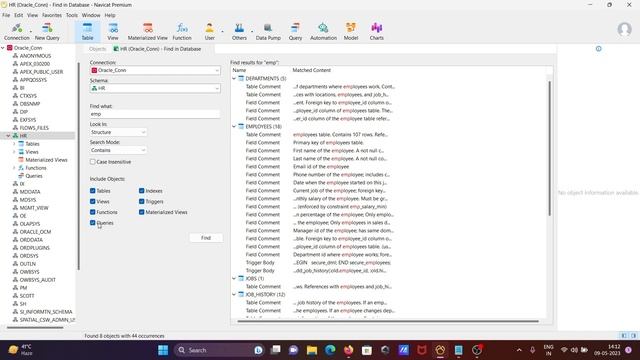The width and height of the screenshot is (640, 360).
Task: Uncheck the Triggers include option
Action: [x=142, y=202]
